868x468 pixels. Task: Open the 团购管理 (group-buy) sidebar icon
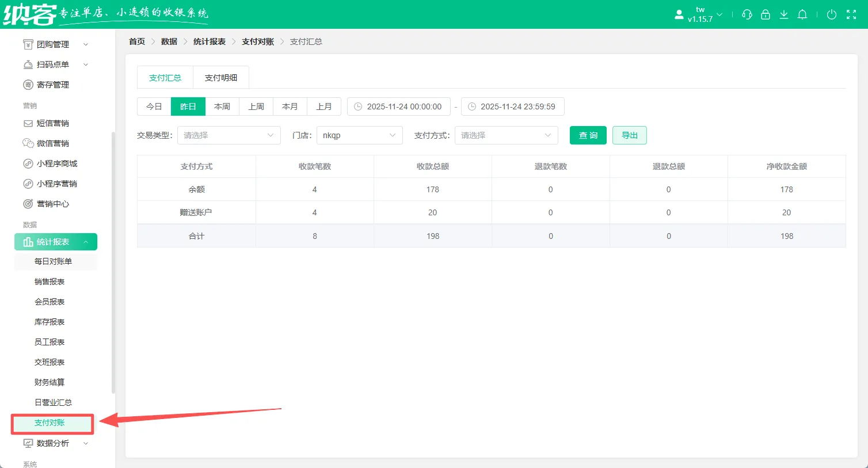[29, 44]
